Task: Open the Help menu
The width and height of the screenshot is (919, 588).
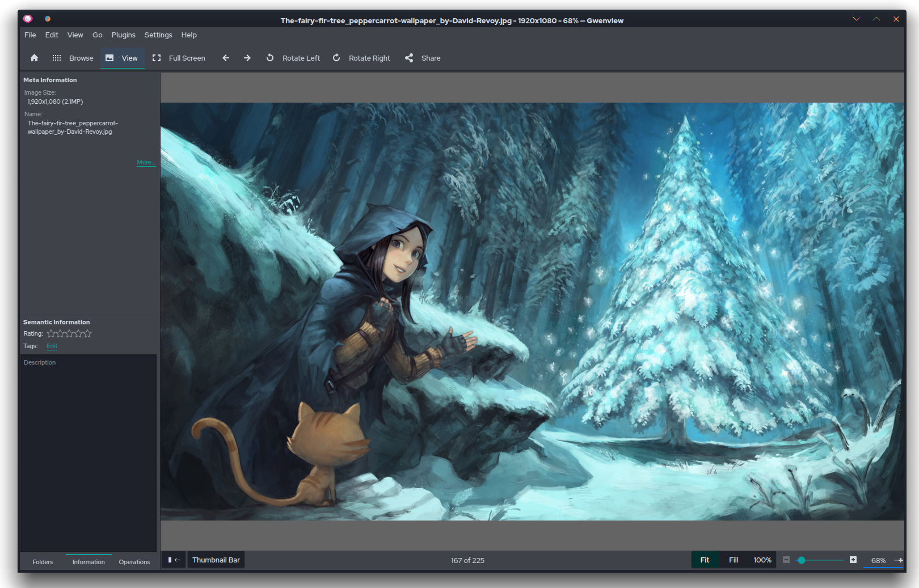Action: [189, 35]
